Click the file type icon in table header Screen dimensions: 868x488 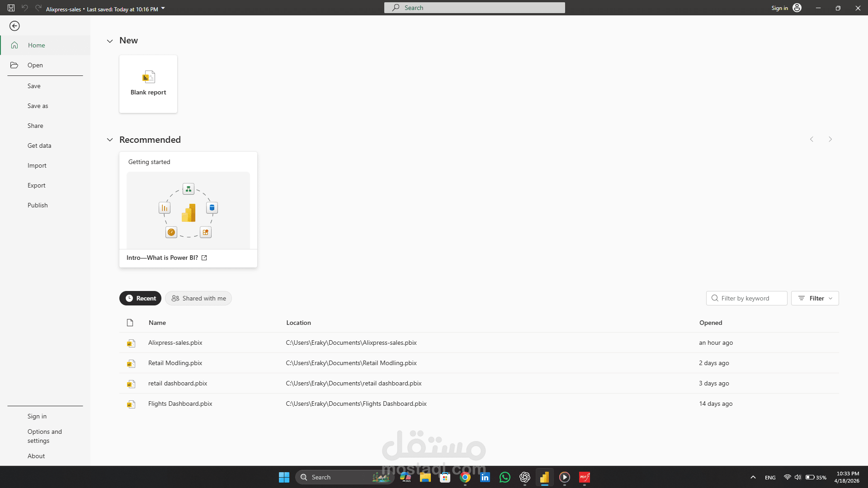pyautogui.click(x=130, y=323)
